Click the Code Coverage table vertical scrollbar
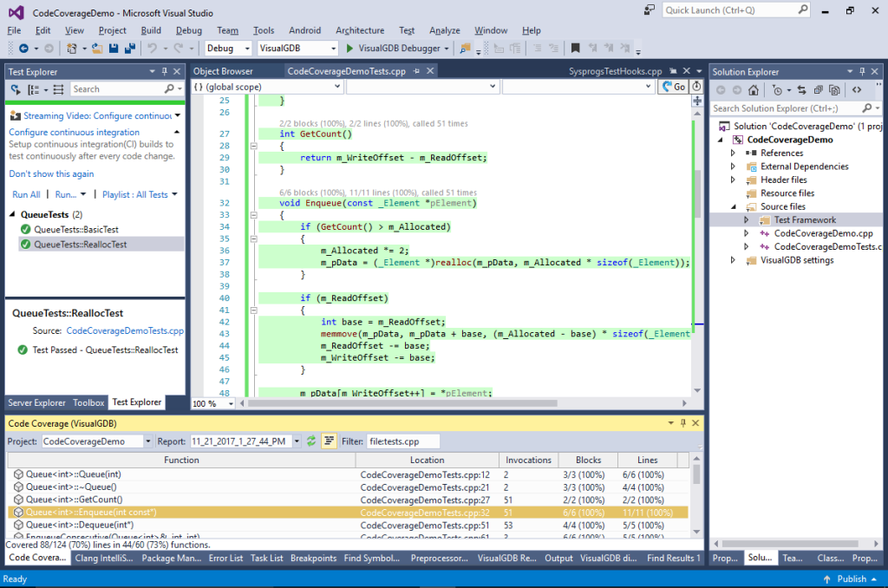Image resolution: width=888 pixels, height=588 pixels. (x=696, y=474)
